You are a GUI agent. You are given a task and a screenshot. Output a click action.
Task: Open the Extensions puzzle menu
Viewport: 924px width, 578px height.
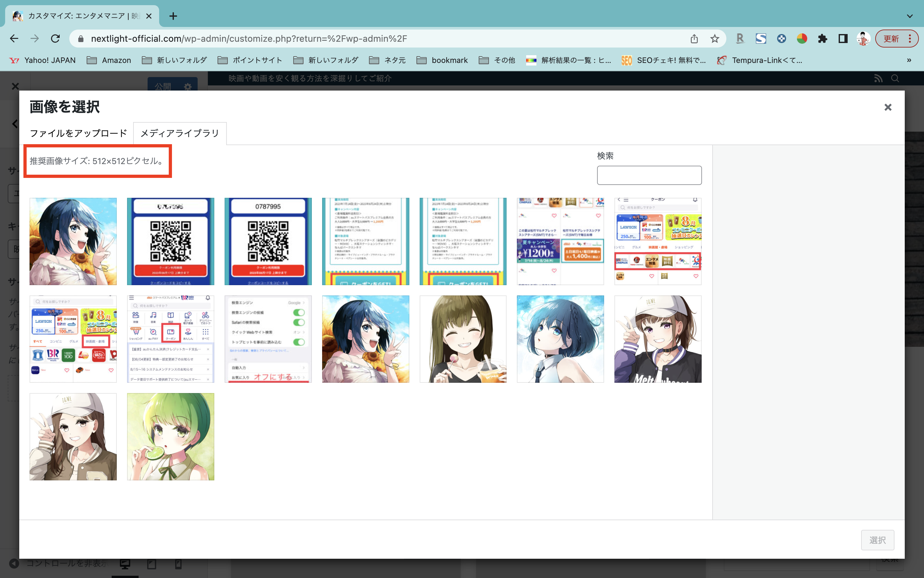click(822, 39)
